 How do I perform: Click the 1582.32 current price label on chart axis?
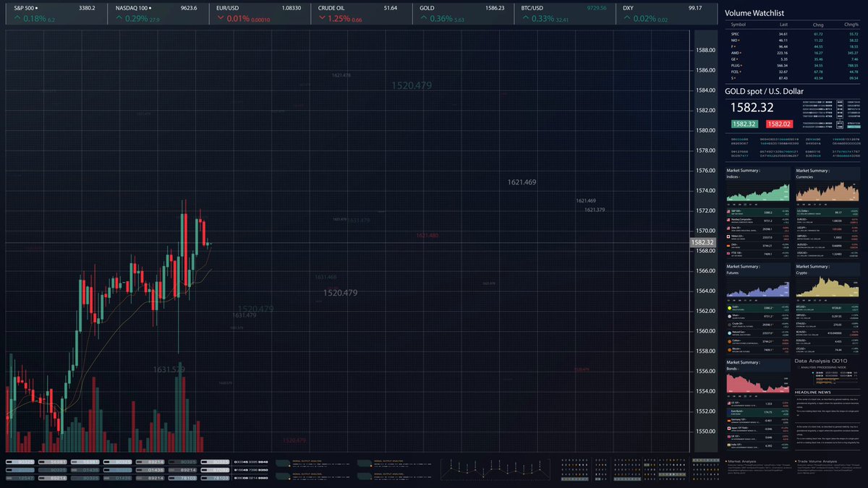coord(702,242)
